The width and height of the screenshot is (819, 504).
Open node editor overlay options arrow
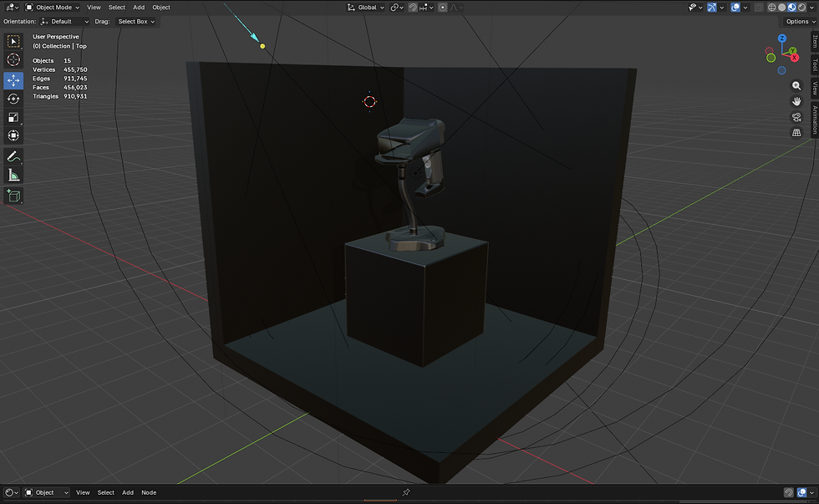click(x=811, y=492)
